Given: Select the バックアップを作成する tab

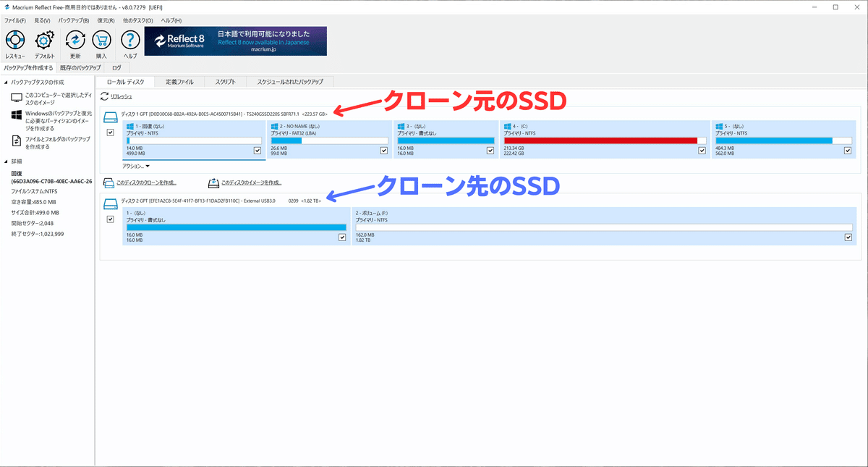Looking at the screenshot, I should coord(29,68).
